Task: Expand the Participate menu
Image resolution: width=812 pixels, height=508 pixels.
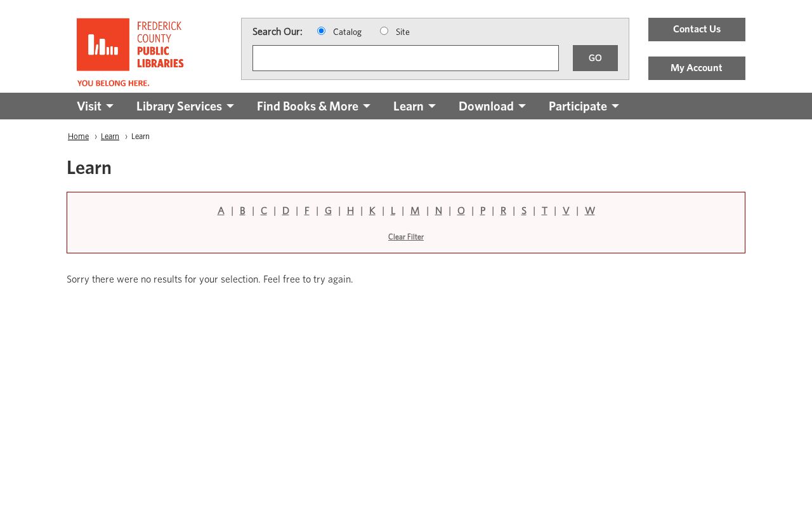Action: pos(584,106)
